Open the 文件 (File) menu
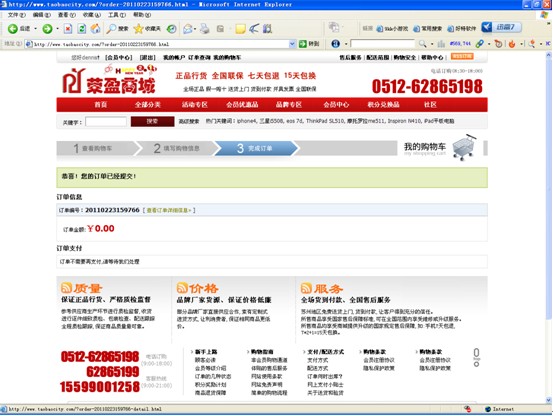The width and height of the screenshot is (553, 416). coord(17,15)
